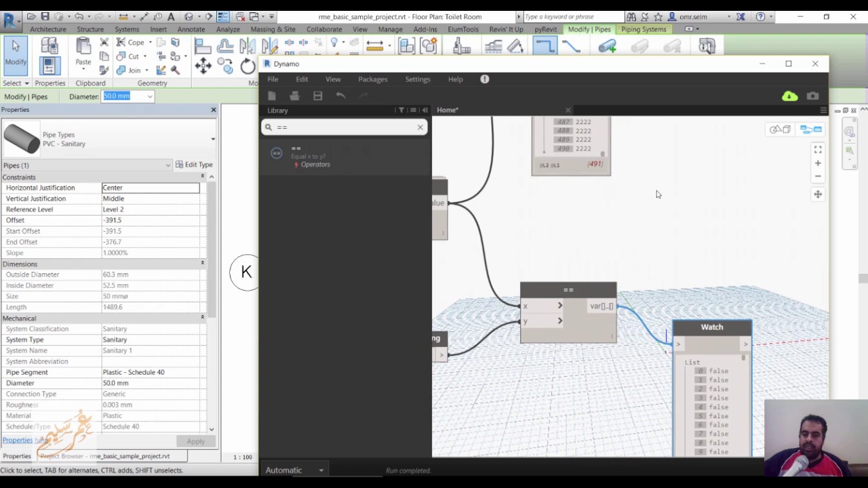Open the Dynamo View menu
The image size is (868, 488).
tap(333, 79)
